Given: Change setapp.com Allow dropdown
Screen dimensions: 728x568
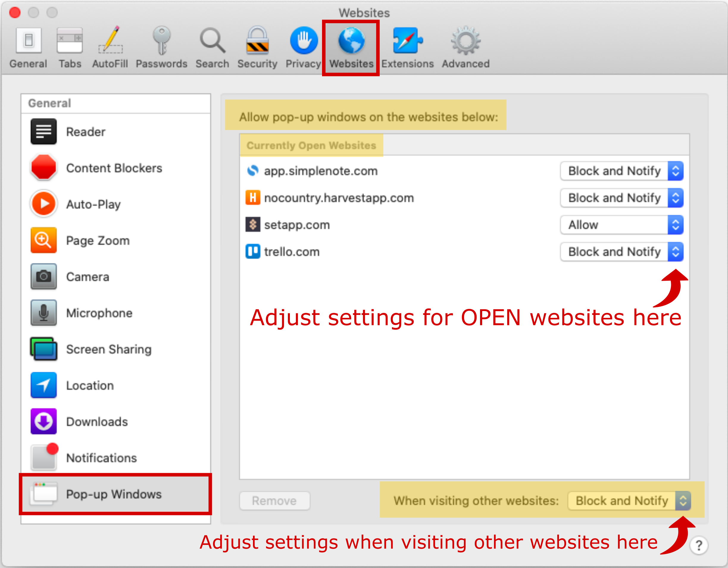Looking at the screenshot, I should 622,225.
